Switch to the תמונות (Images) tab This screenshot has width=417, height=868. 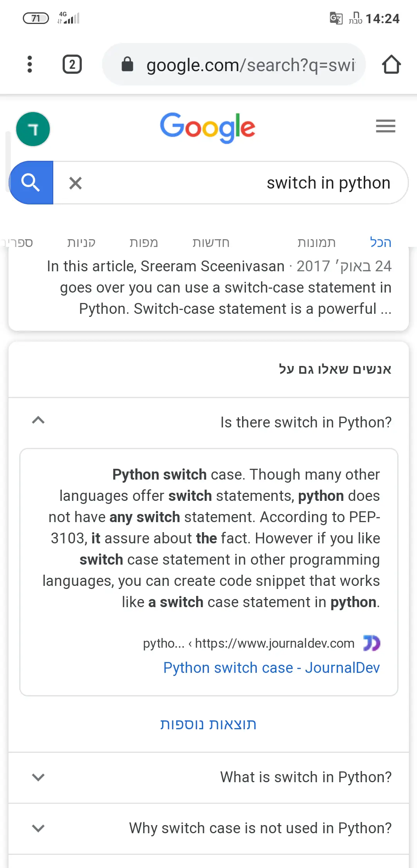[316, 242]
